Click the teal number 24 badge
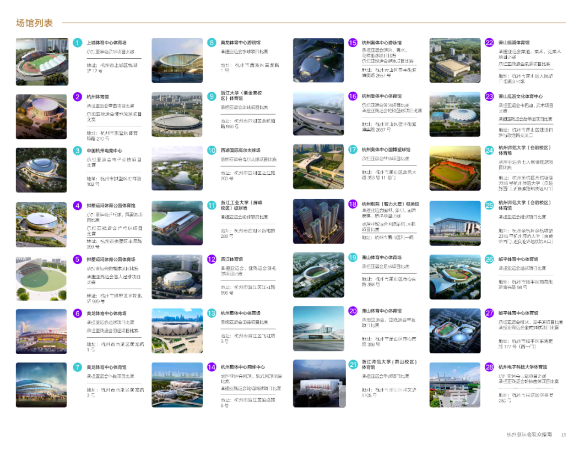Viewport: 581px width, 454px height. (489, 150)
